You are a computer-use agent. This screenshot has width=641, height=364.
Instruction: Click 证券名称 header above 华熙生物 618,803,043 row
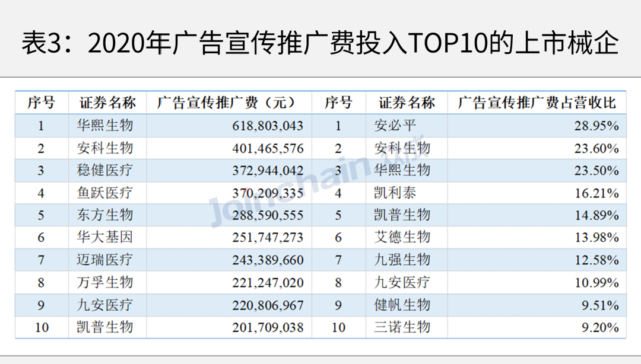coord(107,103)
